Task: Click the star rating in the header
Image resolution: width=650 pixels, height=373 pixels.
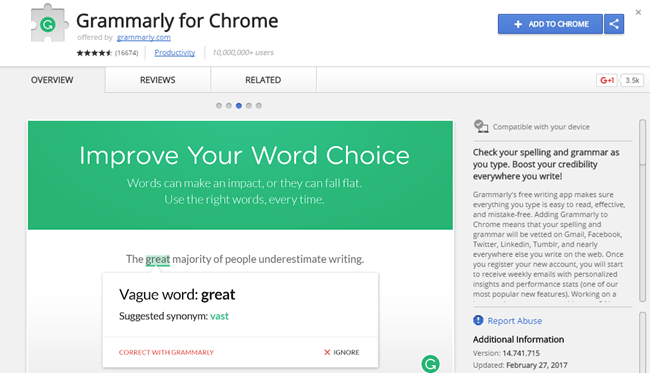Action: point(94,53)
